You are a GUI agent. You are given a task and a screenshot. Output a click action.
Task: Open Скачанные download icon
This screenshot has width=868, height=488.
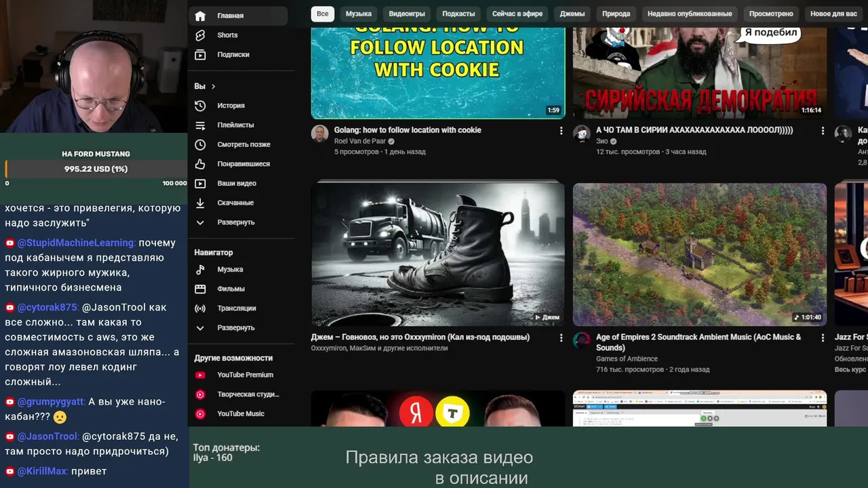(x=200, y=203)
